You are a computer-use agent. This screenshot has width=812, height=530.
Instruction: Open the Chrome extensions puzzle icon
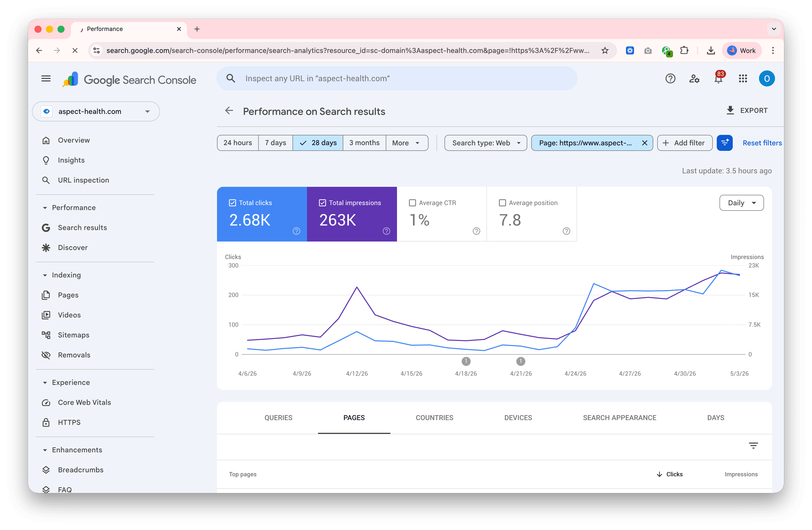684,51
